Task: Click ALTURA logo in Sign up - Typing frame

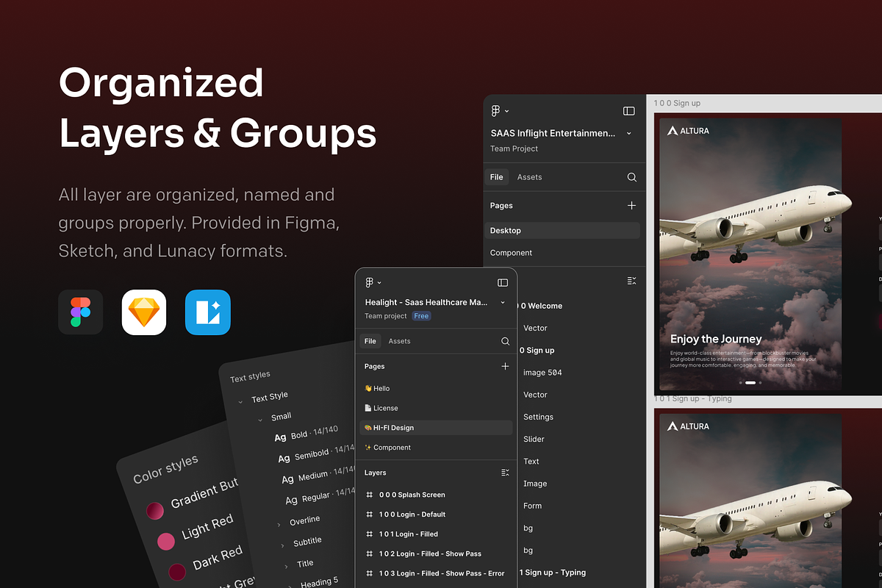Action: [x=689, y=426]
